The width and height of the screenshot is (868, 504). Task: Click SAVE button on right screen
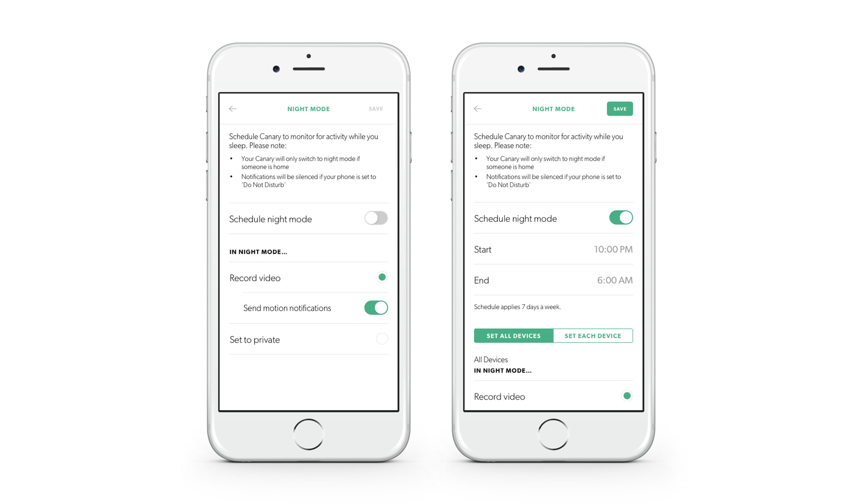click(620, 108)
